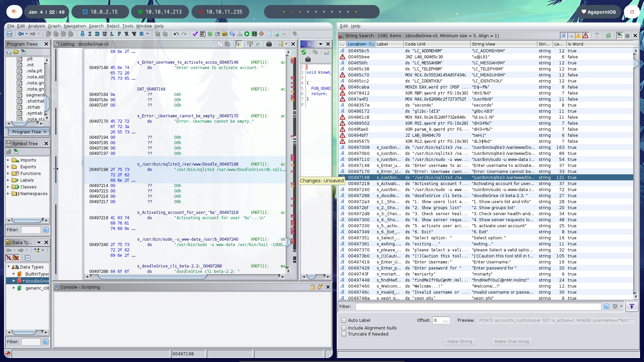The width and height of the screenshot is (644, 362).
Task: Toggle Truncate If Needed checkbox
Action: 344,334
